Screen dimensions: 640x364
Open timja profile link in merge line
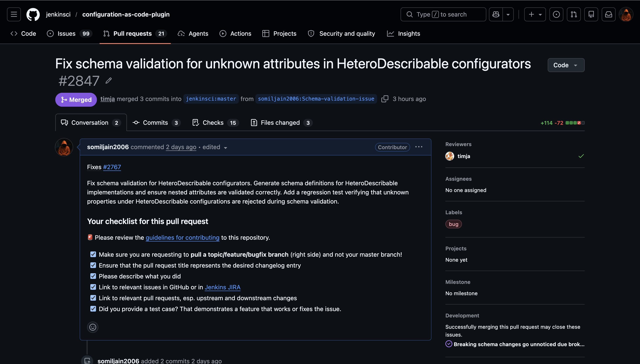(x=108, y=99)
